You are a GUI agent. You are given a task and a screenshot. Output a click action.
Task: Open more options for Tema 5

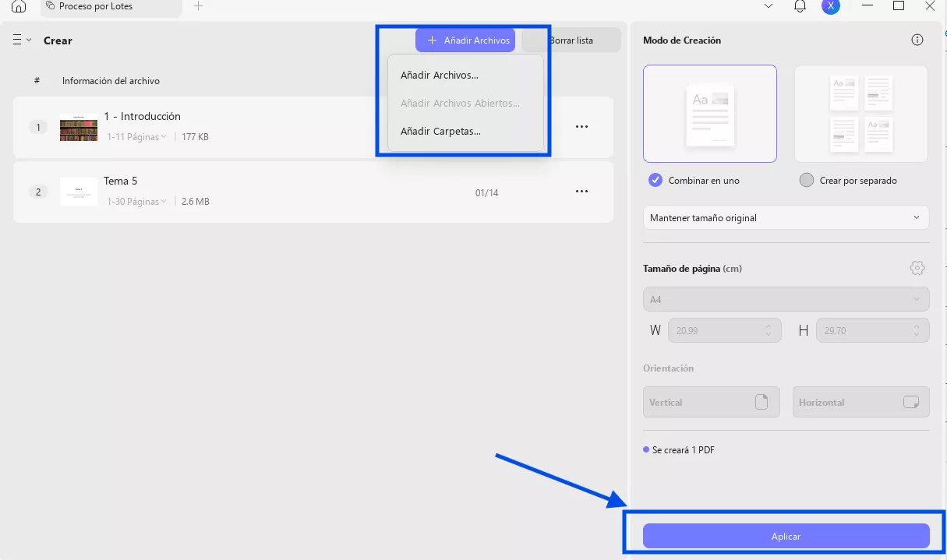(x=581, y=192)
